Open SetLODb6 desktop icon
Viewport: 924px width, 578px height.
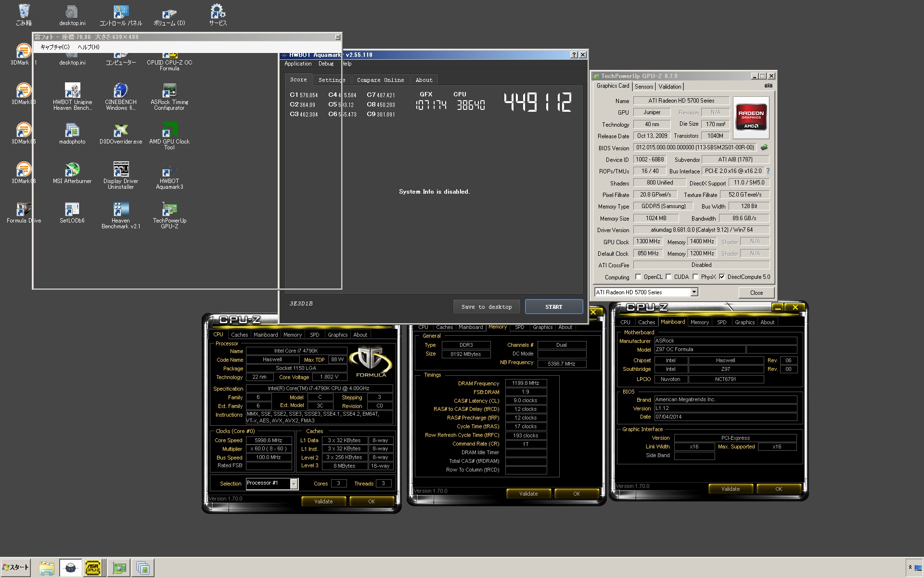click(72, 213)
